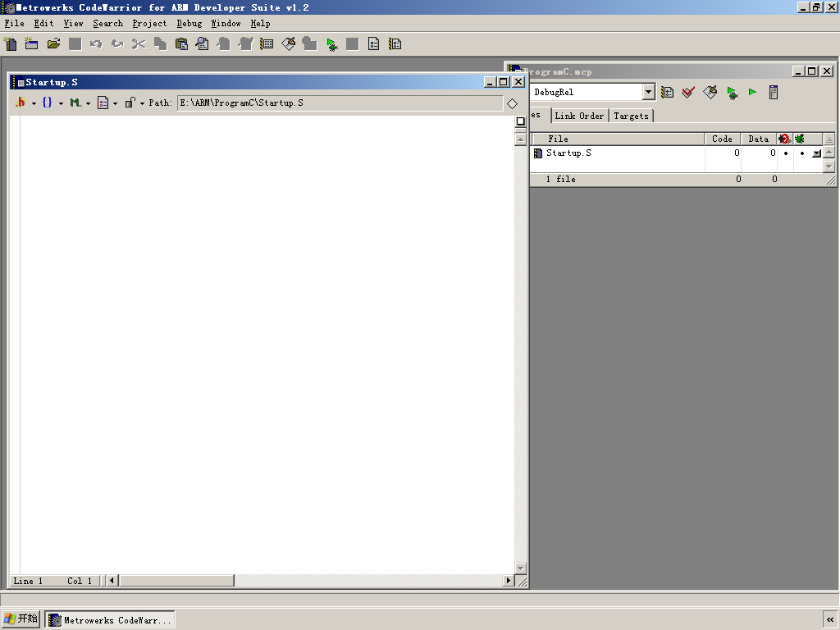Click the functions {} popup icon
Viewport: 840px width, 630px height.
coord(47,102)
